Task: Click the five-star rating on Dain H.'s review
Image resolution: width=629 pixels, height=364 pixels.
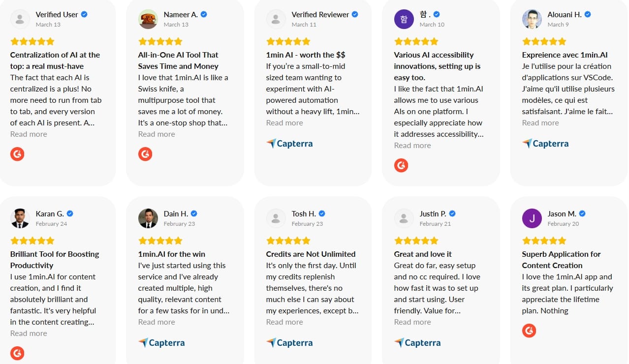Action: [160, 241]
